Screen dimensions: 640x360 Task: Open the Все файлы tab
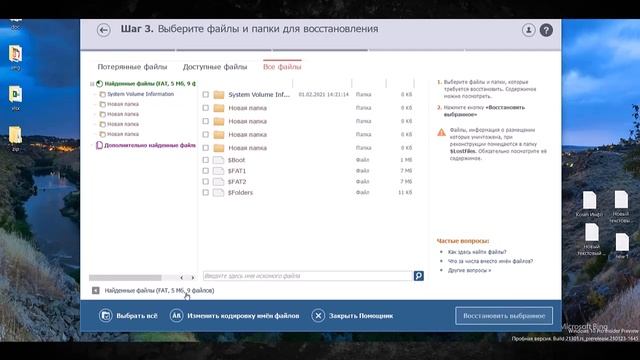[282, 67]
